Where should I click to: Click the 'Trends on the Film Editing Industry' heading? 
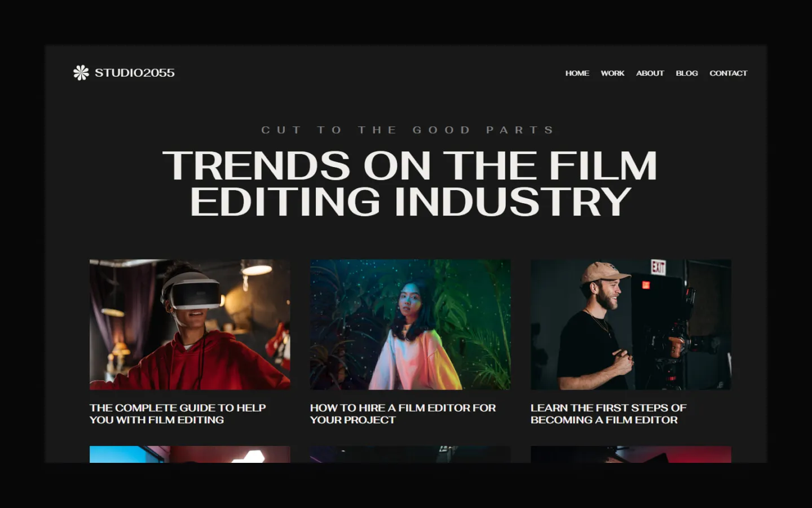(410, 183)
